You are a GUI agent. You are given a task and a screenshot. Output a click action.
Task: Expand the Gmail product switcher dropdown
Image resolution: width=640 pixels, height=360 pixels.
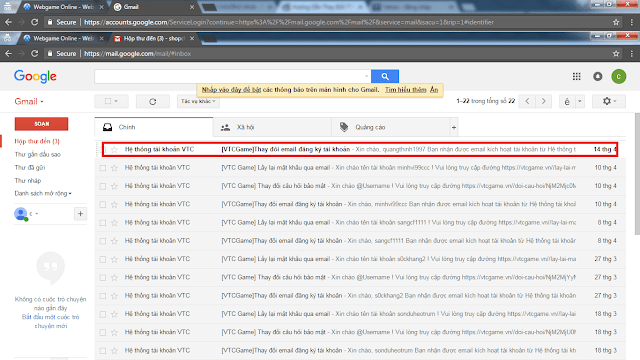[x=29, y=101]
